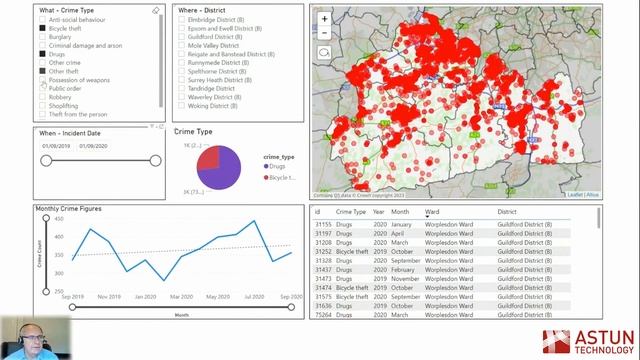640x360 pixels.
Task: Select table row id 31474
Action: [x=442, y=288]
